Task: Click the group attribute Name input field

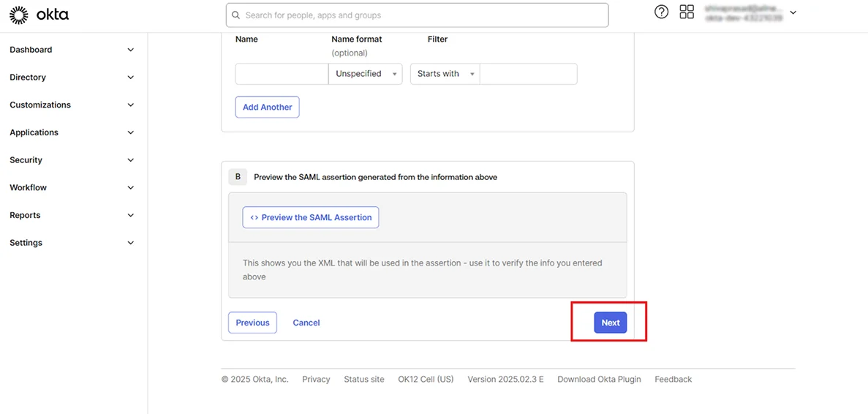Action: pos(282,74)
